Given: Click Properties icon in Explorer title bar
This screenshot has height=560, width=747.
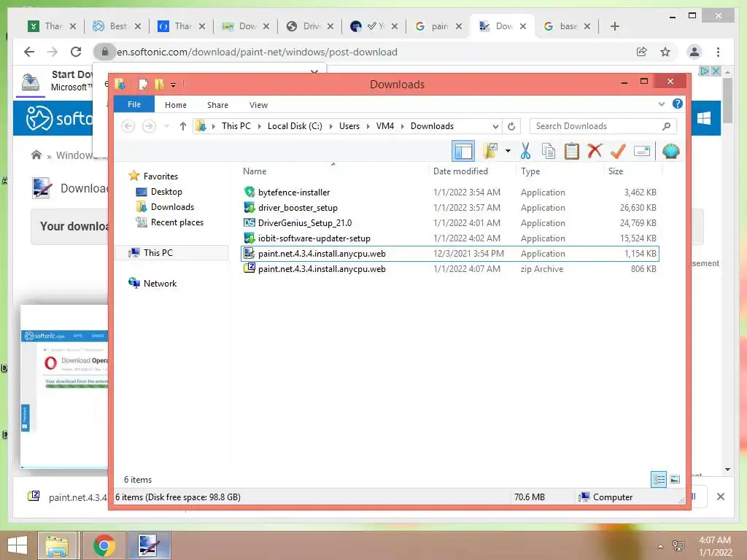Looking at the screenshot, I should pos(142,85).
